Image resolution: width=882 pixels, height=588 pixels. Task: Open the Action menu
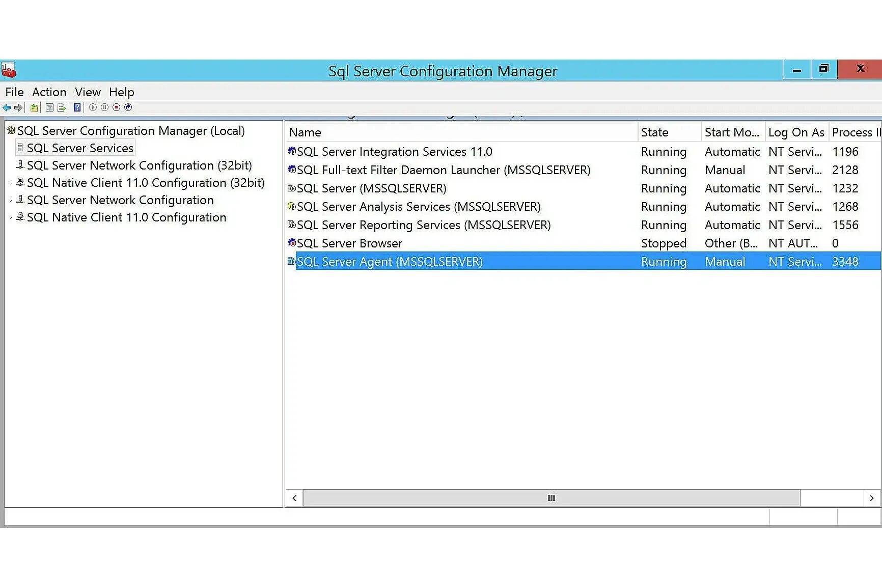tap(49, 92)
